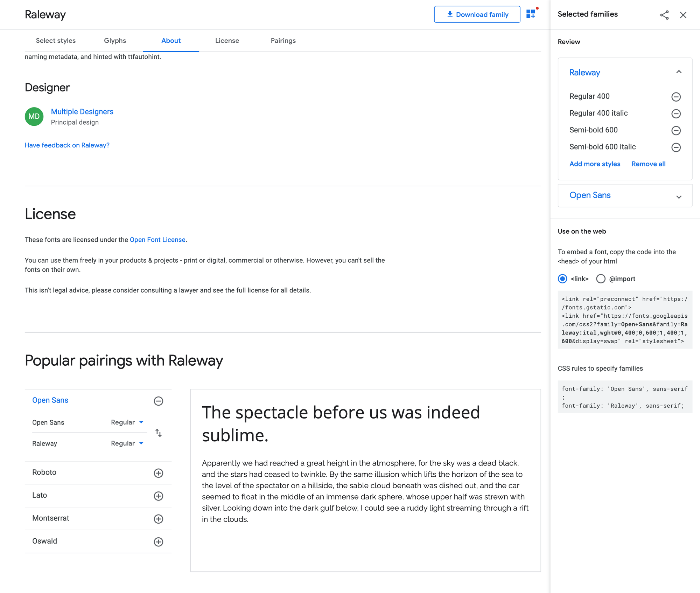
Task: Go to the License tab
Action: tap(227, 41)
